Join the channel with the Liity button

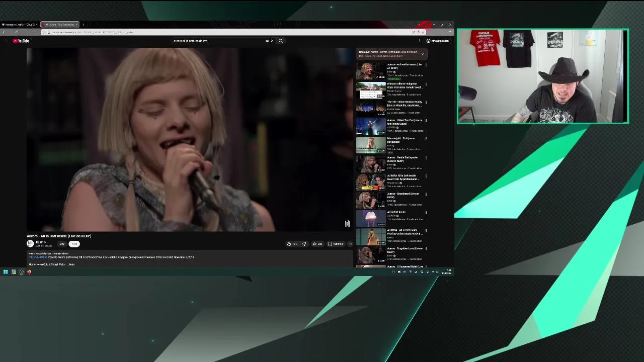tap(62, 244)
